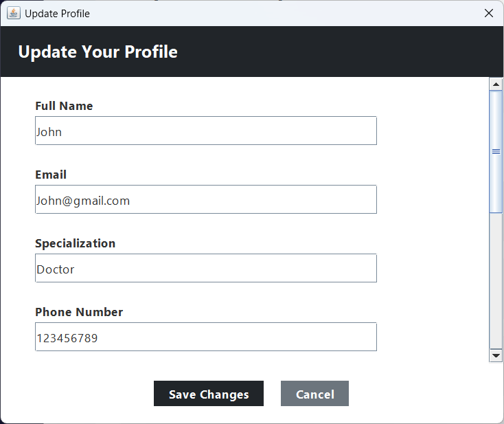Select the Specialization input box
Viewport: 504px width, 424px height.
tap(206, 268)
